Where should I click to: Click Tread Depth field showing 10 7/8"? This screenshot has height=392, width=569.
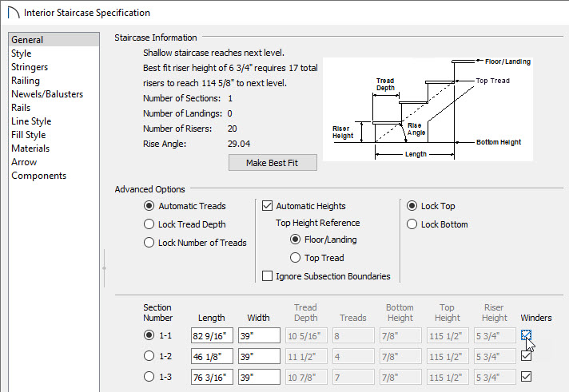[306, 377]
